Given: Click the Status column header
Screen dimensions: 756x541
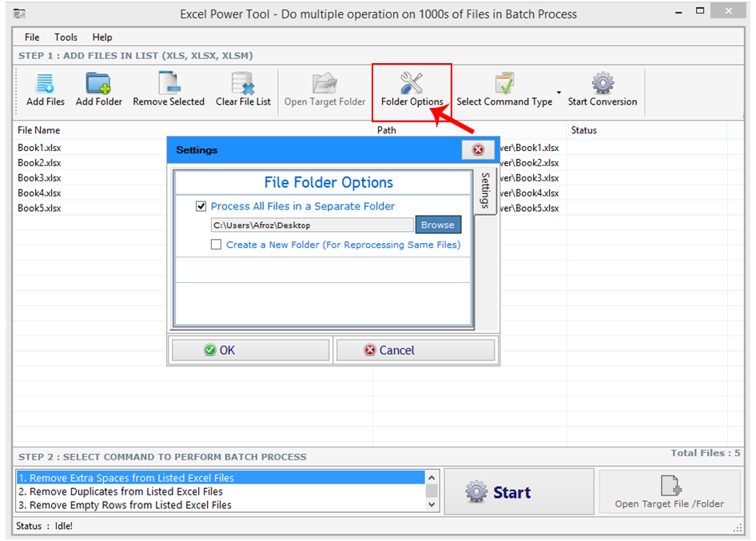Looking at the screenshot, I should click(x=647, y=130).
